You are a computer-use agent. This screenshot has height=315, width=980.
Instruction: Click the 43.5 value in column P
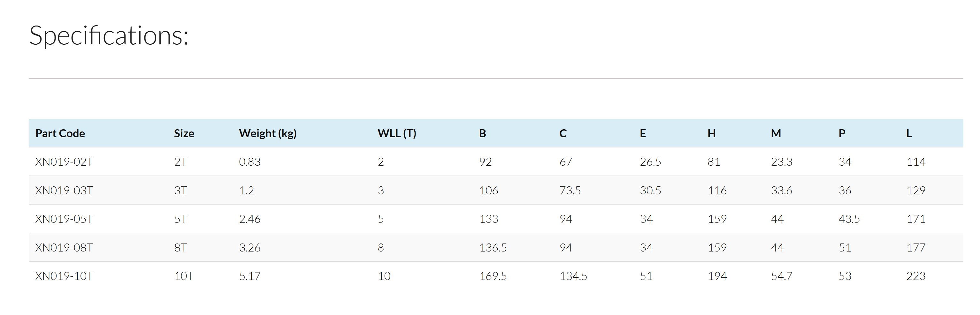[849, 219]
